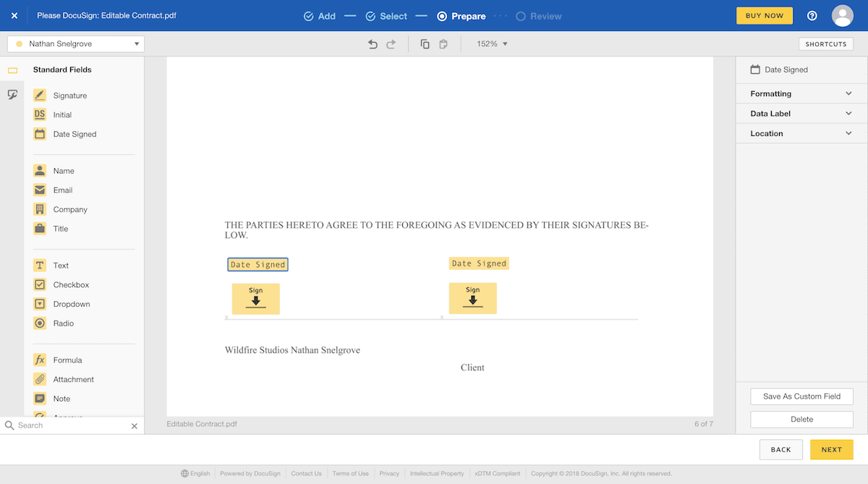Click the Dropdown field icon
Viewport: 868px width, 484px height.
click(40, 304)
